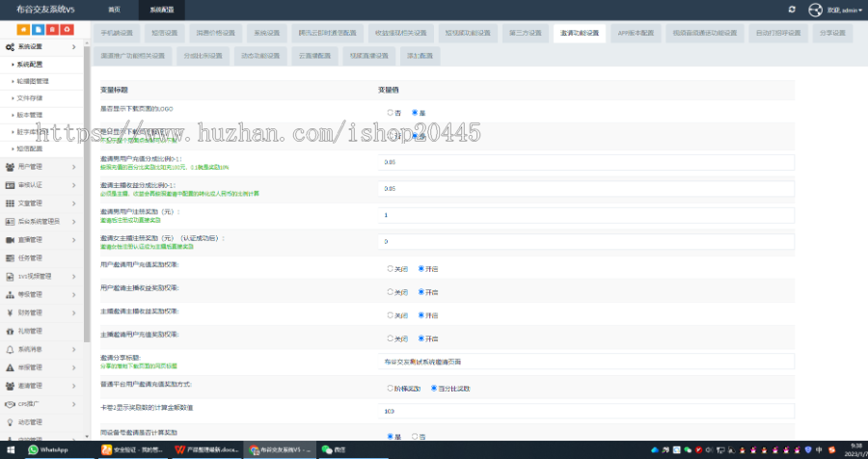Choose 阶梯奖励 reward method
Image resolution: width=868 pixels, height=459 pixels.
coord(391,389)
